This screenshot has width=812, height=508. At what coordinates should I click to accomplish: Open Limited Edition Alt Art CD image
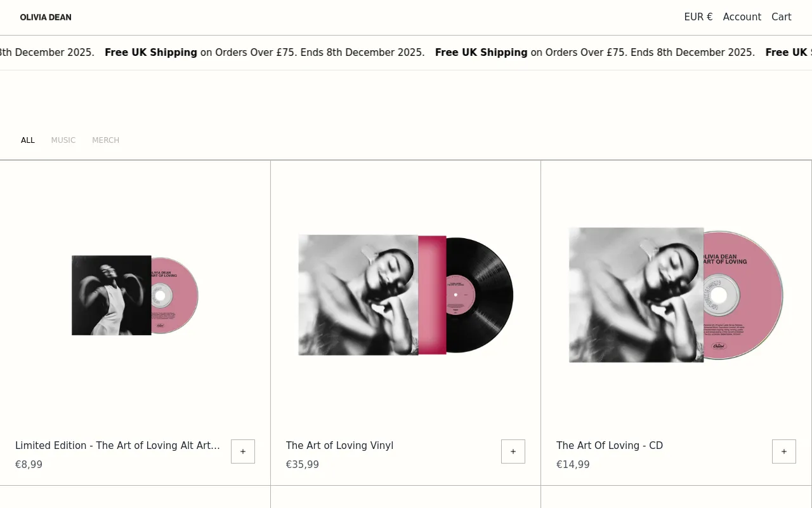pyautogui.click(x=135, y=295)
